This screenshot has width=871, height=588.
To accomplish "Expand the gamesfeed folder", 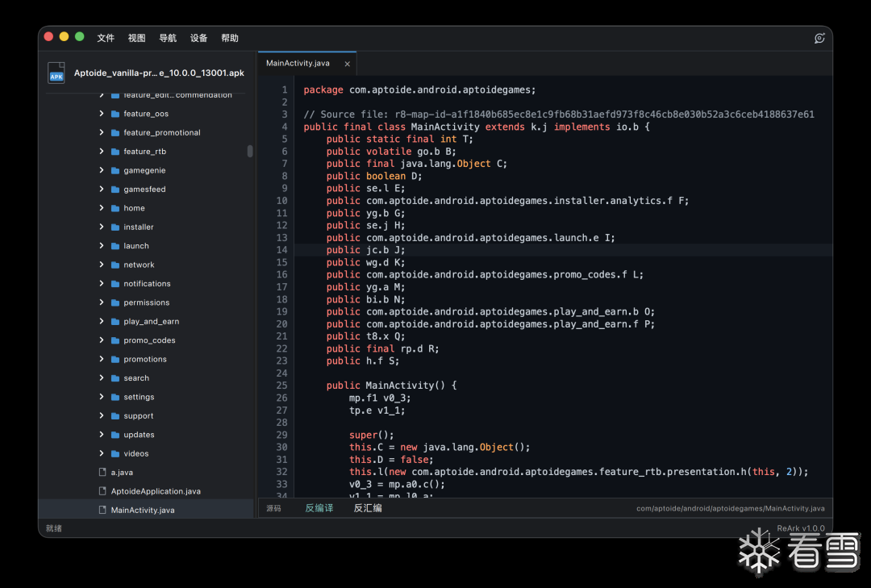I will pyautogui.click(x=101, y=189).
